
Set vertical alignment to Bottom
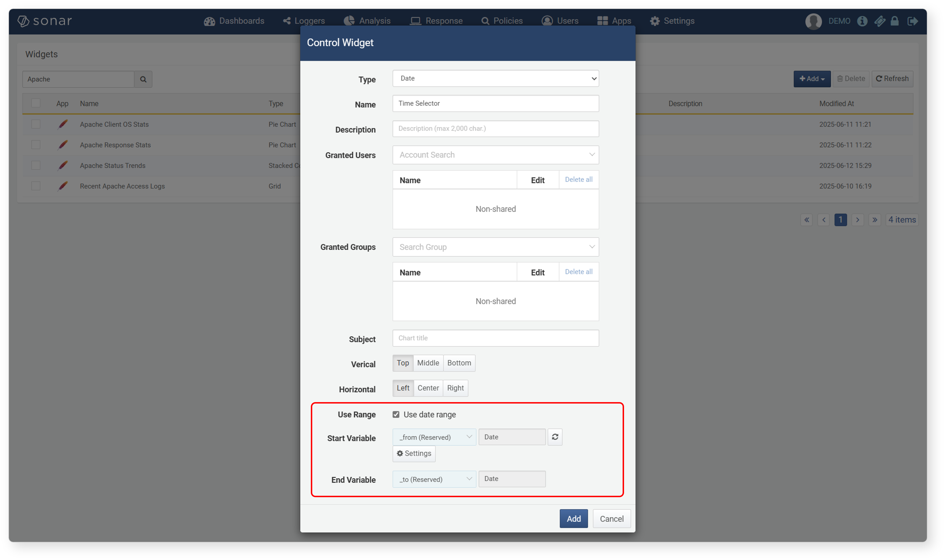[x=459, y=363]
